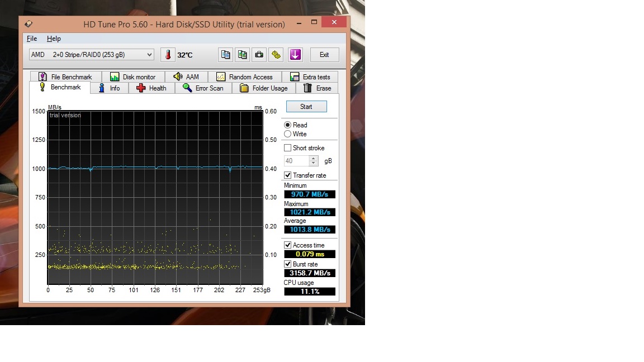The width and height of the screenshot is (644, 362).
Task: Toggle the Burst rate checkbox
Action: [x=287, y=264]
